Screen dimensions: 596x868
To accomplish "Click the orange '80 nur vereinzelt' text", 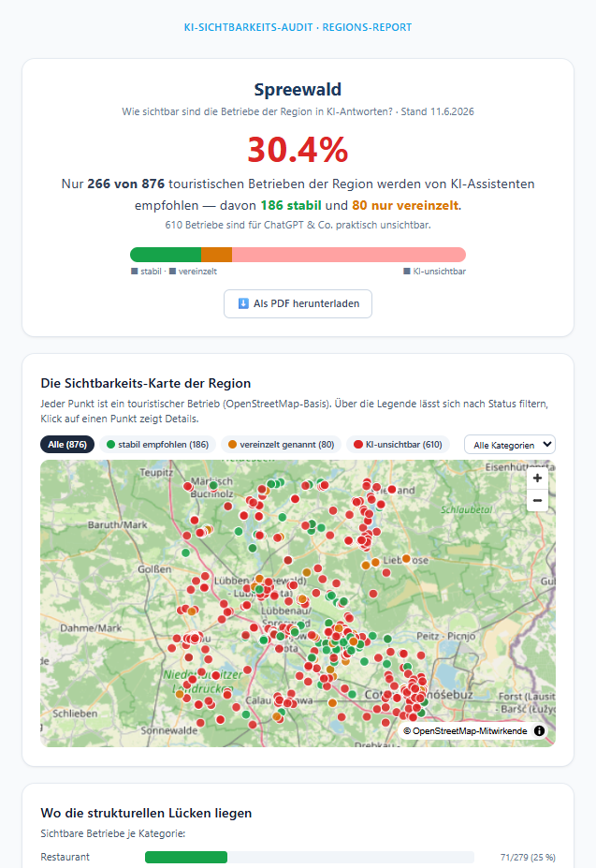I will (405, 205).
